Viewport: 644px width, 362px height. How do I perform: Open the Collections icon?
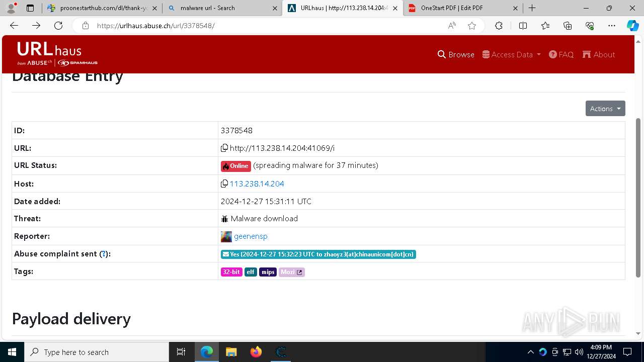point(568,26)
